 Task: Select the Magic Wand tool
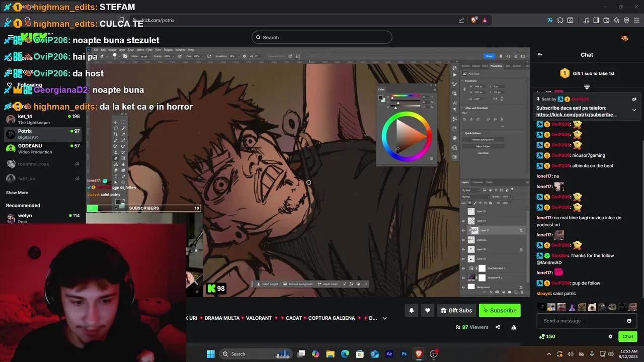[123, 128]
